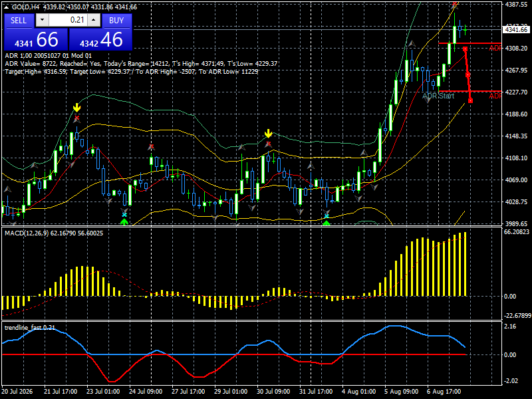Click trendline scale value 2.16
Viewport: 532px width, 399px height.
click(510, 327)
